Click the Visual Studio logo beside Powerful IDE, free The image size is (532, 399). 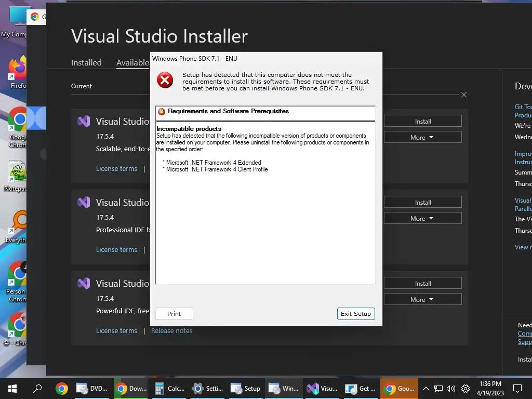pos(84,283)
